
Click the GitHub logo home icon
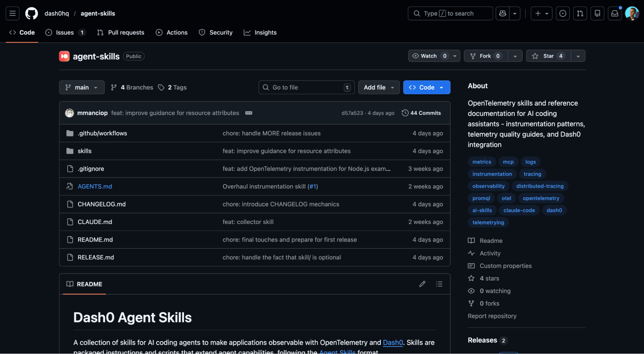click(x=32, y=14)
